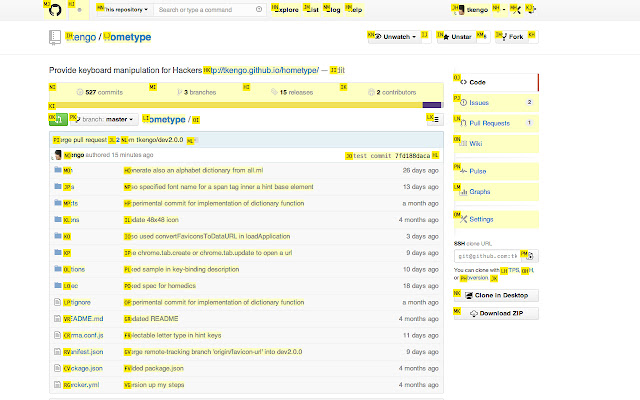Click the folder icon in the '26 days ago' row
The image size is (640, 400).
pos(58,170)
